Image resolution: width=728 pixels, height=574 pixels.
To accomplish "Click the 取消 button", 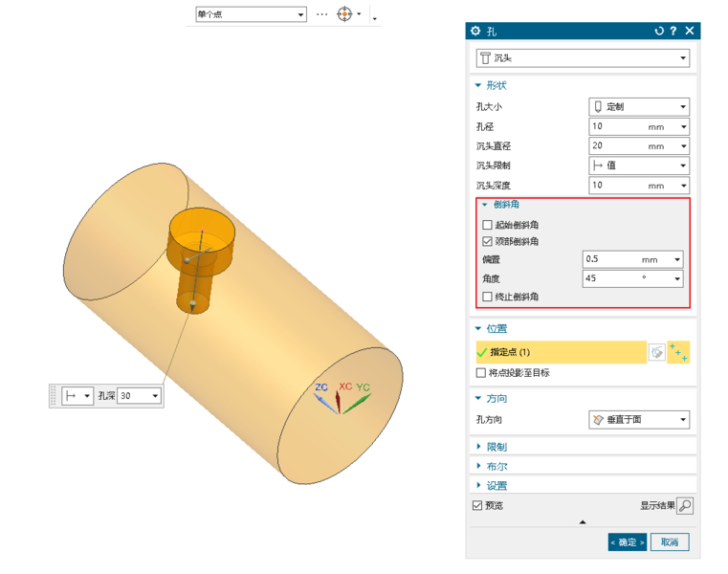I will pyautogui.click(x=669, y=542).
